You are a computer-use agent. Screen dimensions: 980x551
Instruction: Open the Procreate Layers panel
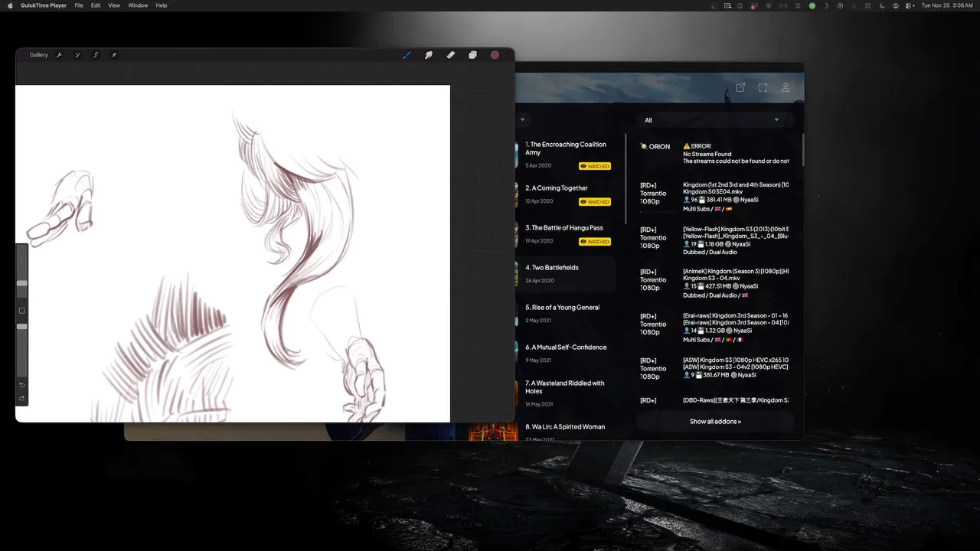click(x=472, y=55)
